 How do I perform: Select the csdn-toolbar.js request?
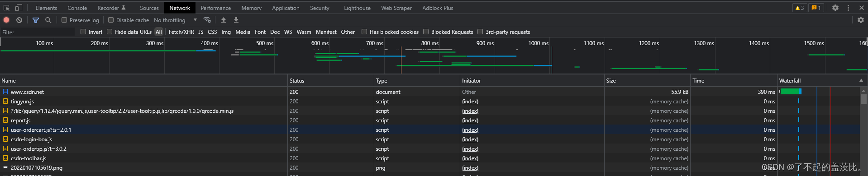[430, 158]
